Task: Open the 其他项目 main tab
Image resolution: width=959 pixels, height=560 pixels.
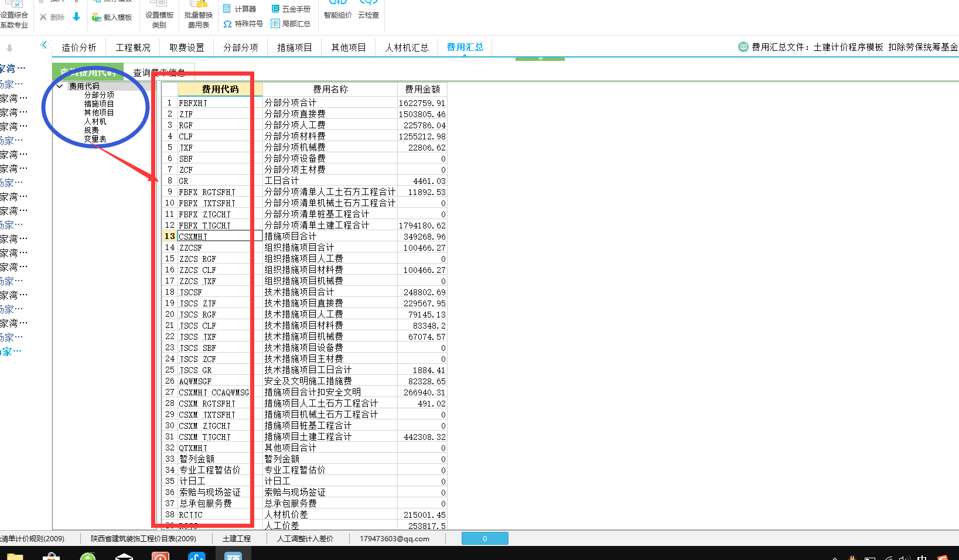Action: (x=349, y=47)
